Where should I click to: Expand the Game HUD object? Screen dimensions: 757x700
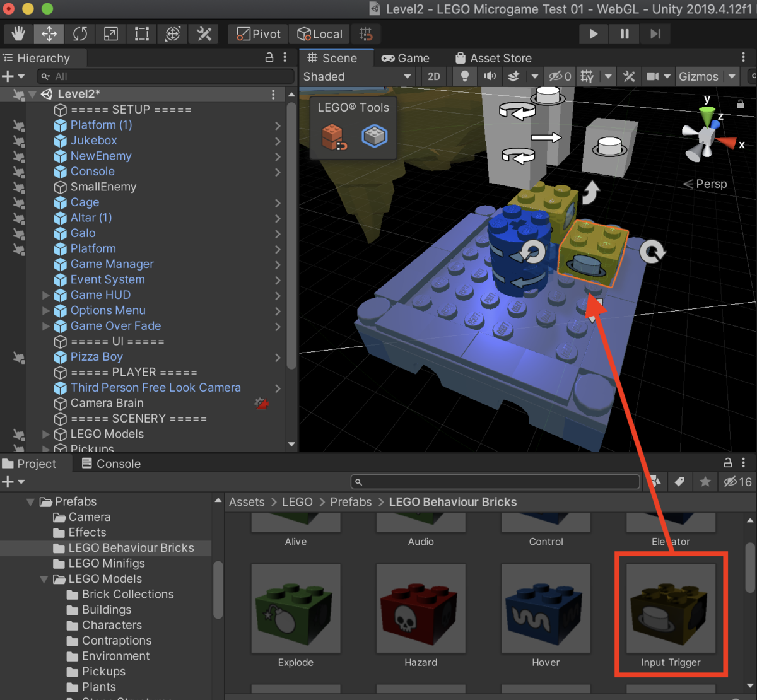coord(45,295)
